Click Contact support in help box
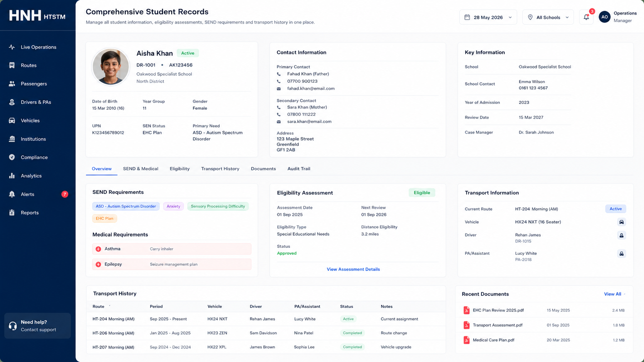Viewport: 644px width, 362px height. click(x=39, y=330)
